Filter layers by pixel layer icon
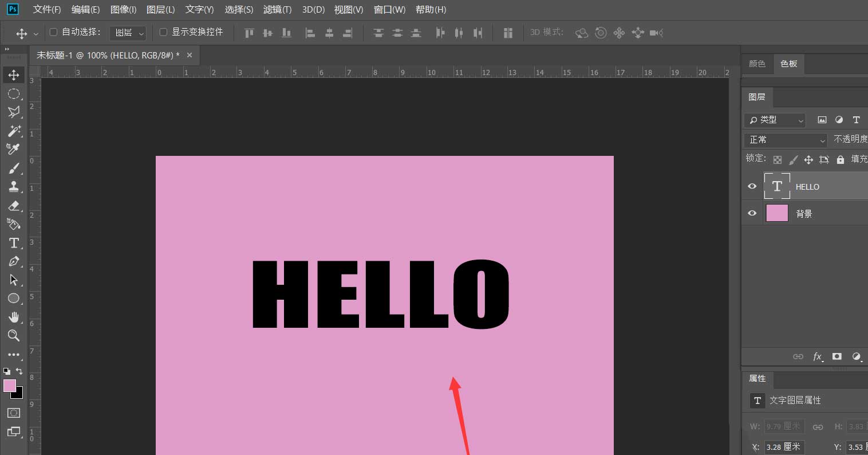This screenshot has height=455, width=868. [x=822, y=120]
